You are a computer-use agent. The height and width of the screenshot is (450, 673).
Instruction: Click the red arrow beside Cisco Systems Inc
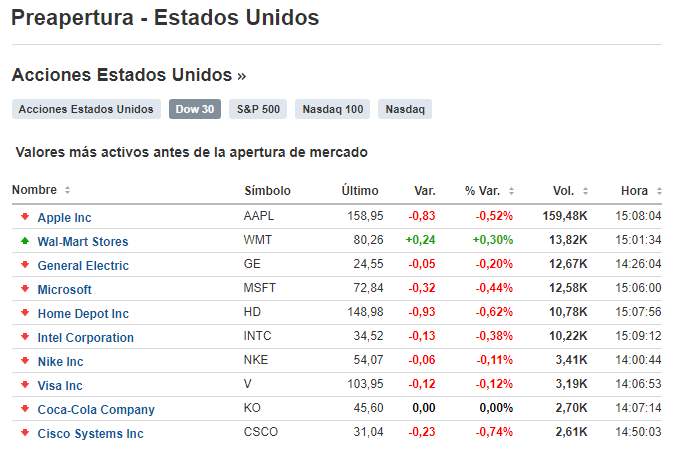point(24,433)
